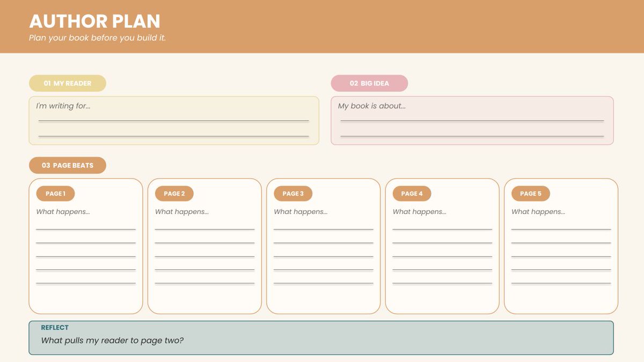
Task: Click the AUTHOR PLAN title
Action: coord(94,21)
